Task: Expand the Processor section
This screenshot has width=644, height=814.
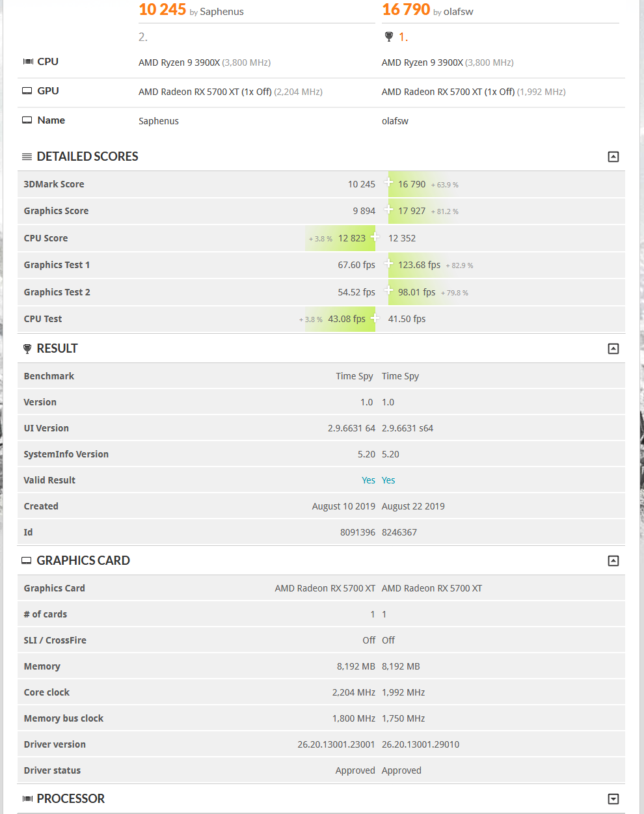Action: [x=613, y=799]
